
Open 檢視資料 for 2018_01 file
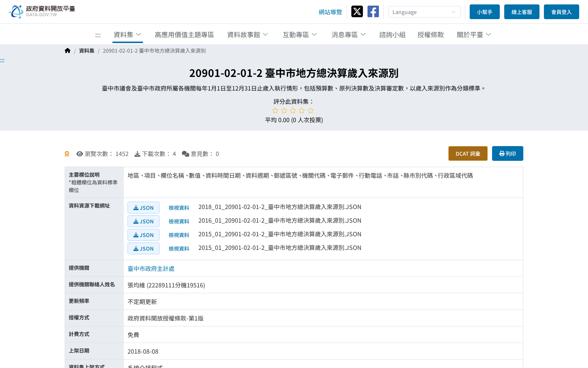coord(179,208)
